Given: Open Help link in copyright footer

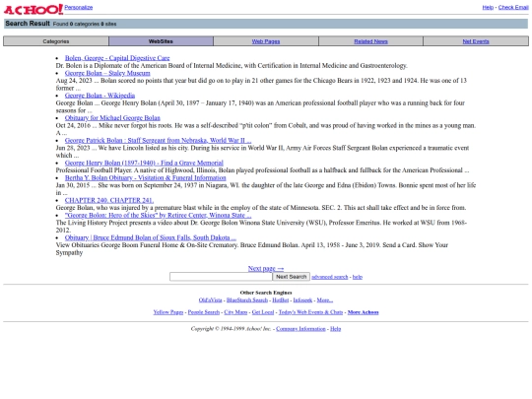Looking at the screenshot, I should 336,328.
